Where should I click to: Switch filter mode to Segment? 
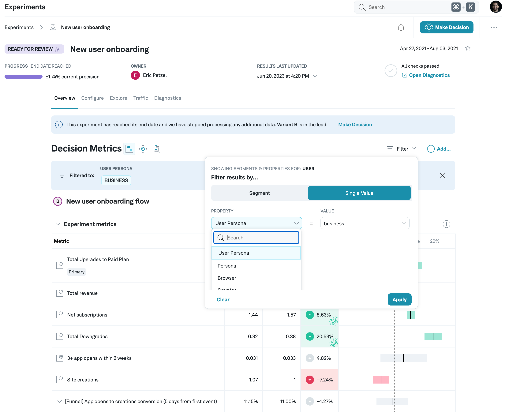(259, 193)
